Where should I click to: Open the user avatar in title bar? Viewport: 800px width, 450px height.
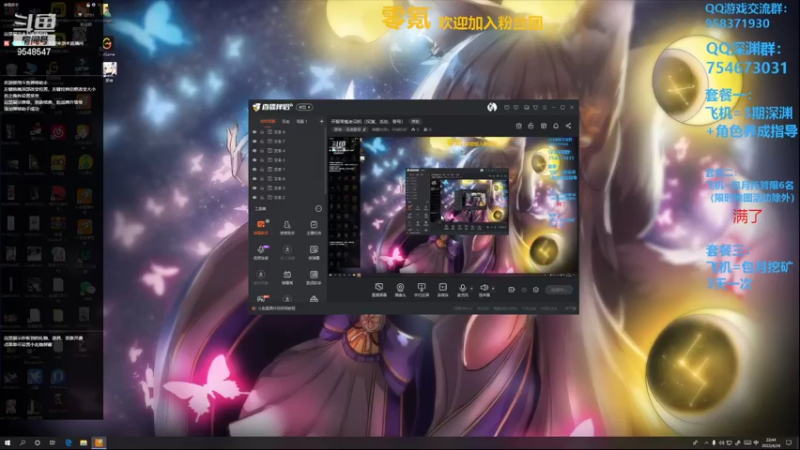tap(492, 107)
